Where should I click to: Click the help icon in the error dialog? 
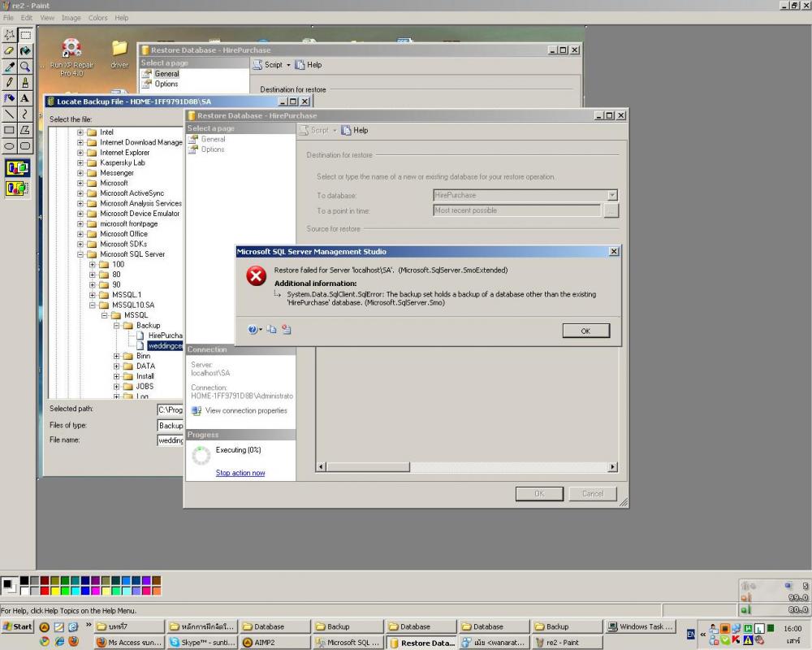pos(253,330)
